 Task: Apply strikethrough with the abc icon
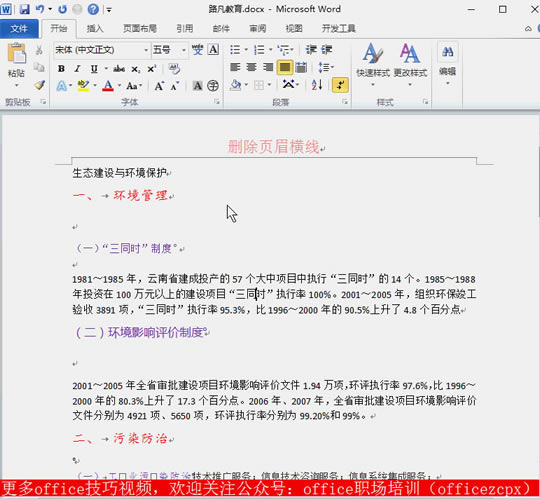tap(119, 69)
